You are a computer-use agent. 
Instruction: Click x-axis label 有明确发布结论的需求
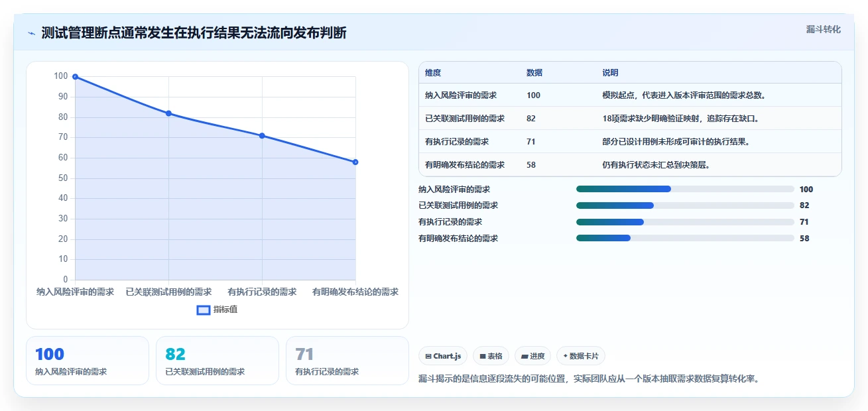coord(355,292)
